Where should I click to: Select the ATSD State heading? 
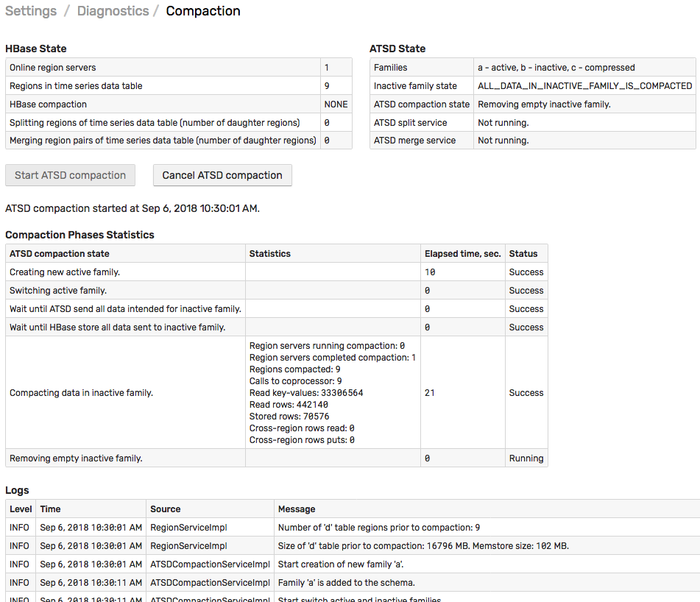397,49
